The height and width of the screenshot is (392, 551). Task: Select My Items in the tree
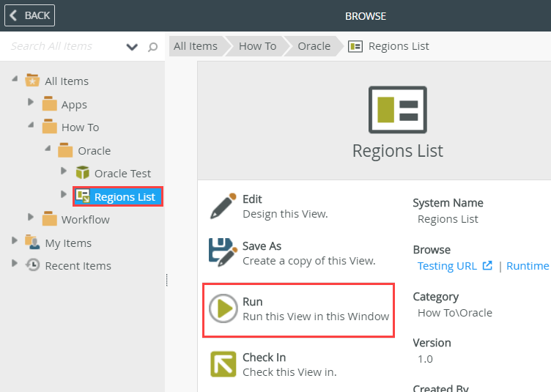[68, 243]
